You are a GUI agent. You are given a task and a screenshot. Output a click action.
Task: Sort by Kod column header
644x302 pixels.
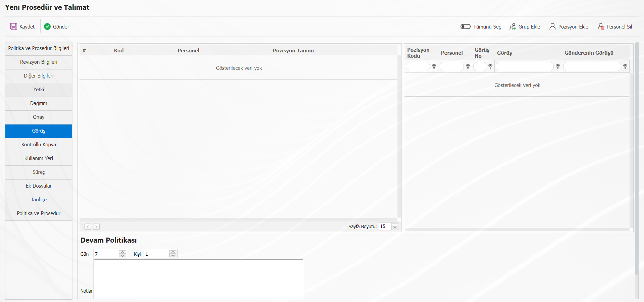(119, 51)
